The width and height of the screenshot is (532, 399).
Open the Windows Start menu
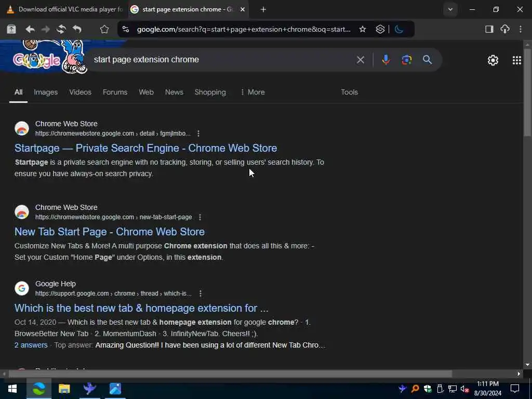[12, 389]
